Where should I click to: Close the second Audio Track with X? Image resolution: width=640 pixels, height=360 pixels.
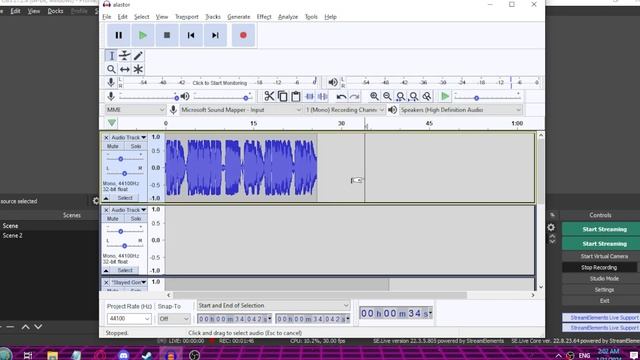tap(106, 210)
